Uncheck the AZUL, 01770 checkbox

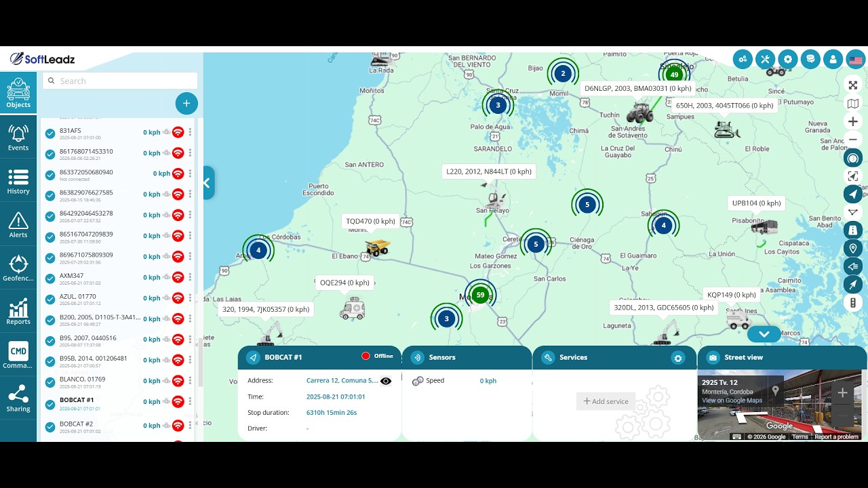click(50, 300)
